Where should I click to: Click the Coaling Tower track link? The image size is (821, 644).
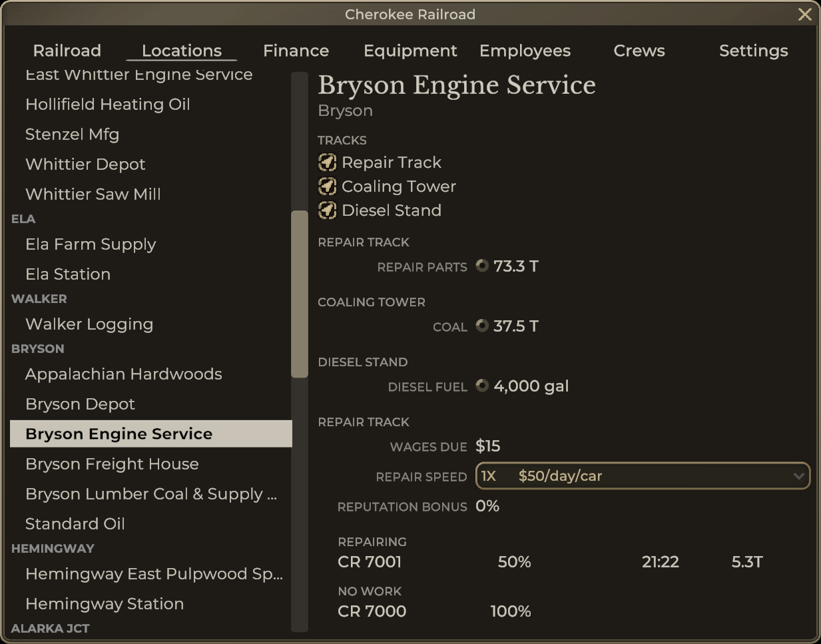click(399, 186)
